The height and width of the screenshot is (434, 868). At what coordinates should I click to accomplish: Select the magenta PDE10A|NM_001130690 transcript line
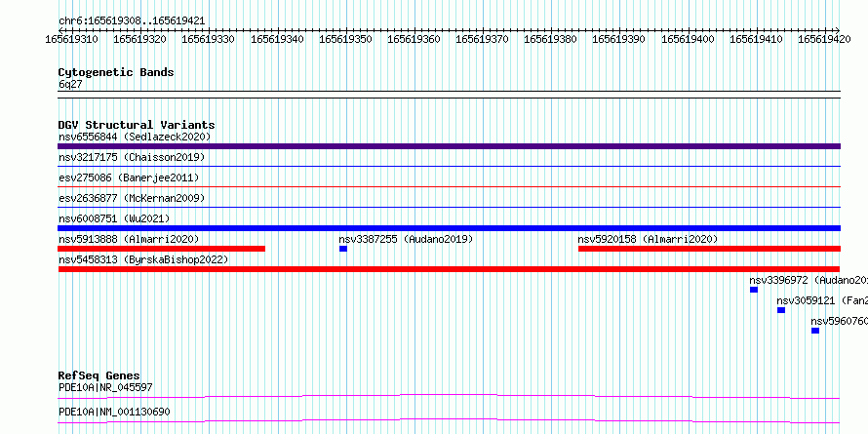pos(449,420)
